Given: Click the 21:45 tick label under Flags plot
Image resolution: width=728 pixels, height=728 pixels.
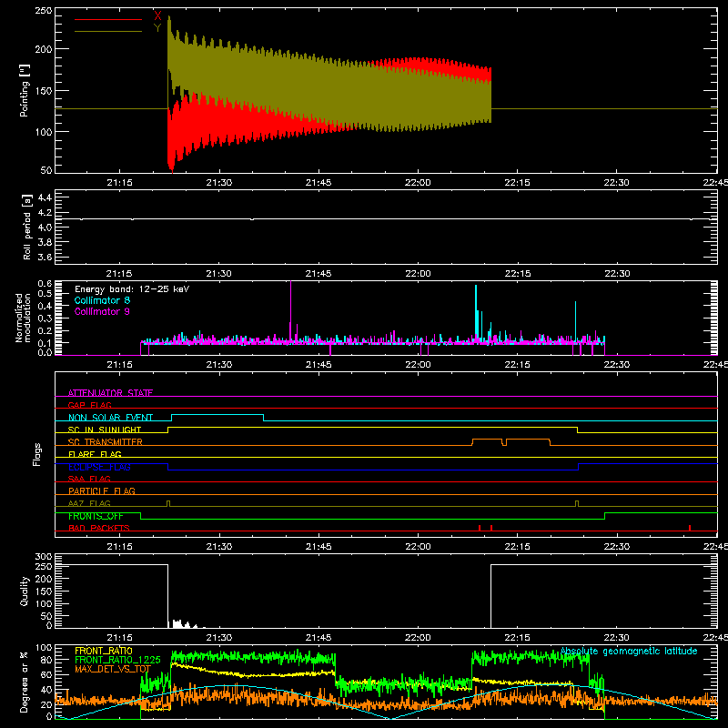Looking at the screenshot, I should 318,547.
